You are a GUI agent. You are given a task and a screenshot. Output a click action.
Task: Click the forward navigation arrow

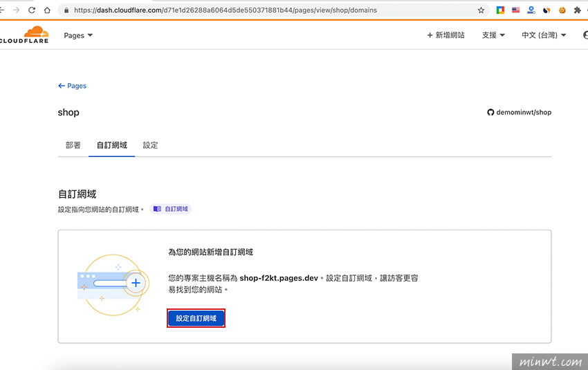coord(17,10)
